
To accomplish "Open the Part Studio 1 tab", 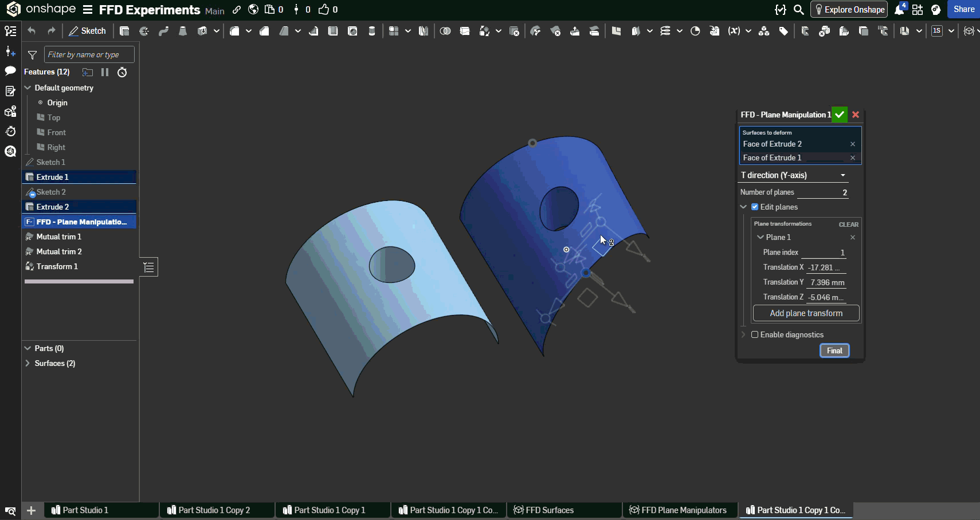I will 85,510.
